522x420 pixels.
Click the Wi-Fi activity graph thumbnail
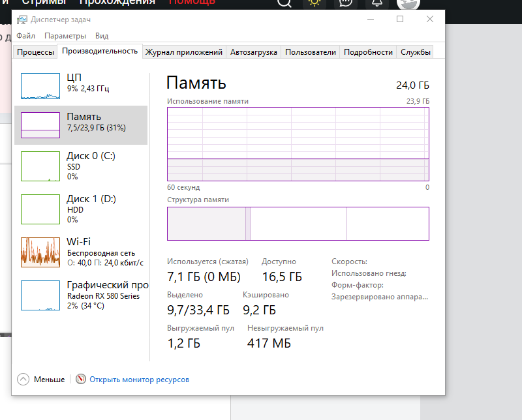40,252
